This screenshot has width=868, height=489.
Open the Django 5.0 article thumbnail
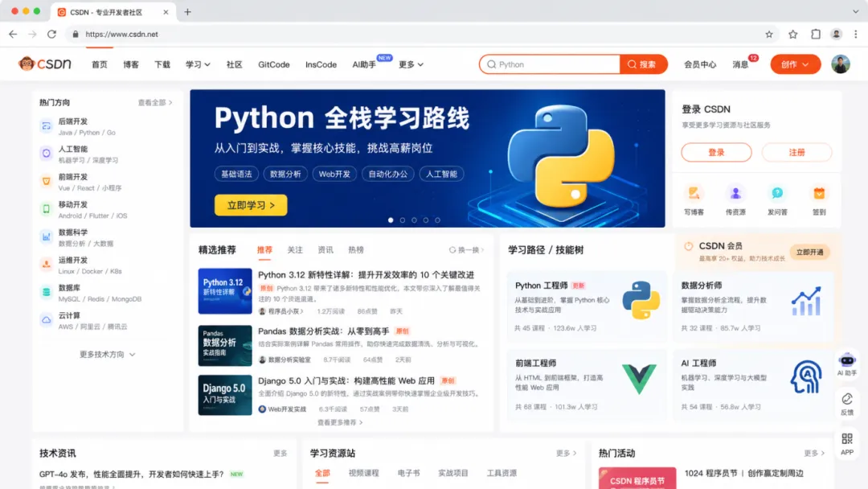point(225,396)
